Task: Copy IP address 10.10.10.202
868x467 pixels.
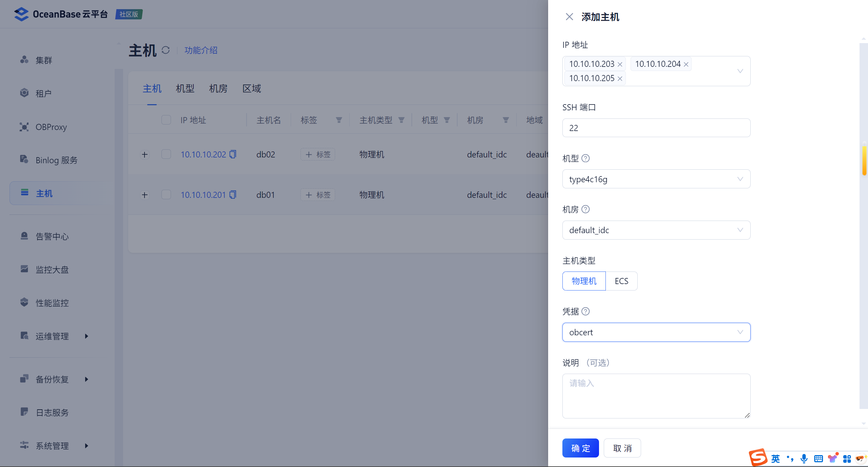Action: [233, 154]
